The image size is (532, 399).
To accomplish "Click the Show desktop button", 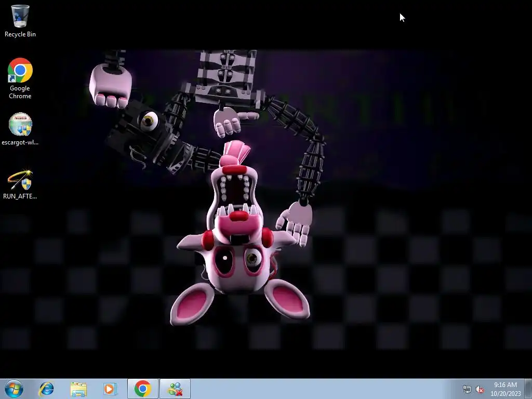I will point(528,389).
